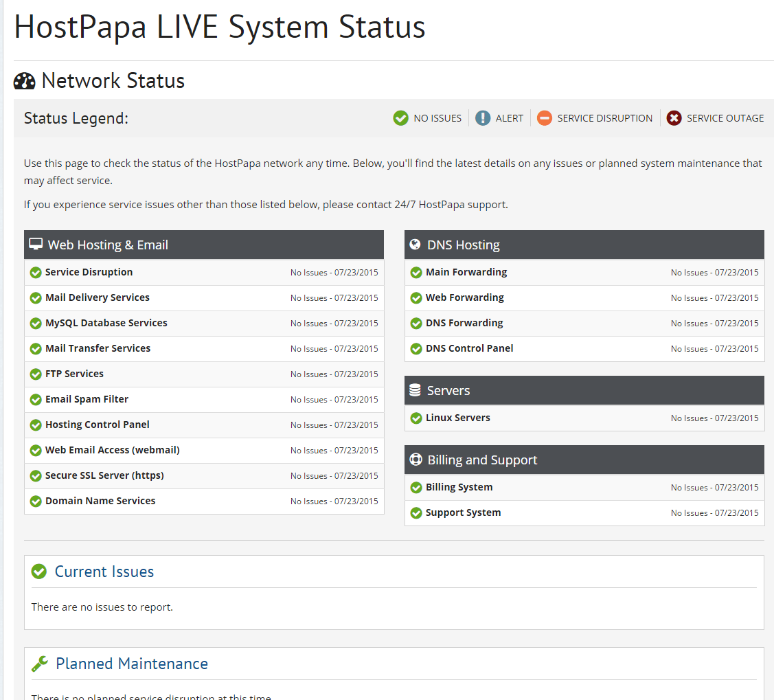Click the Email Spam Filter label
The width and height of the screenshot is (774, 700).
click(x=87, y=399)
